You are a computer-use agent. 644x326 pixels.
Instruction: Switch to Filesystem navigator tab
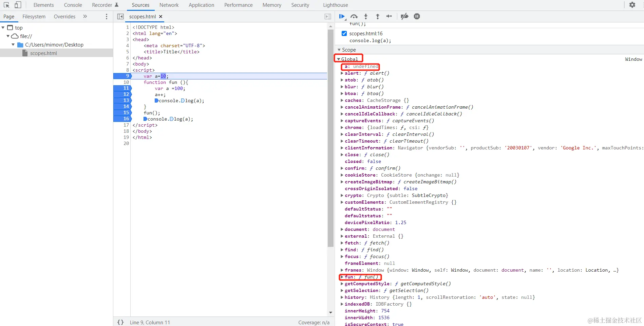pos(34,16)
